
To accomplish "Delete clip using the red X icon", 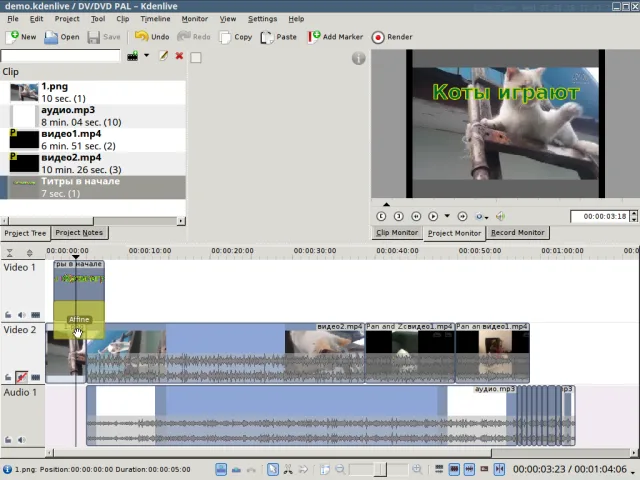I will (x=179, y=56).
